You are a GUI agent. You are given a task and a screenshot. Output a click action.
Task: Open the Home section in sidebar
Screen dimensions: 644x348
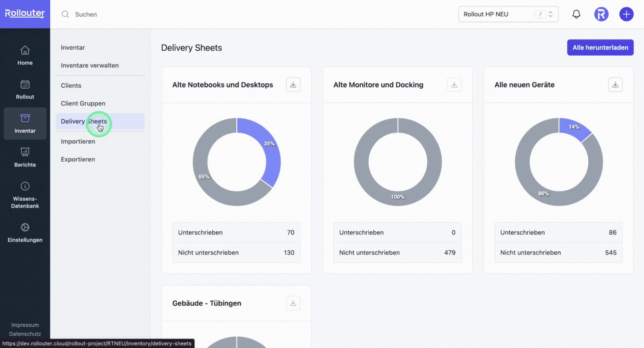click(x=25, y=56)
